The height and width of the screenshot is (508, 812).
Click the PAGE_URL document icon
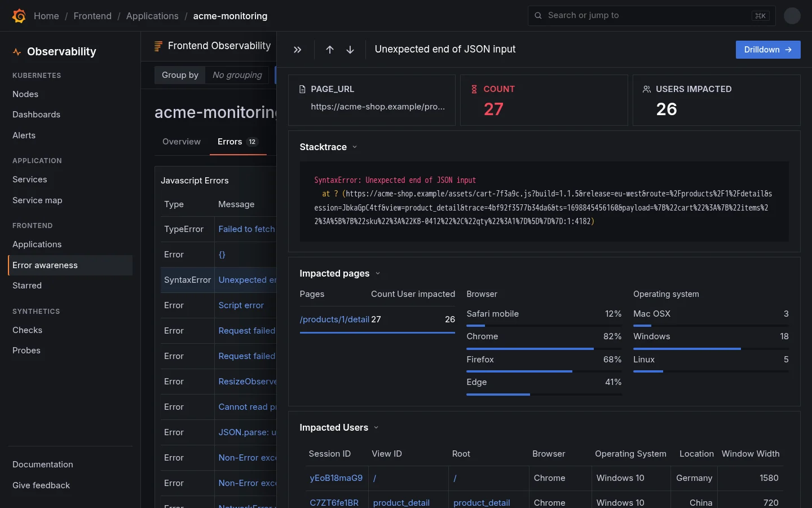302,89
